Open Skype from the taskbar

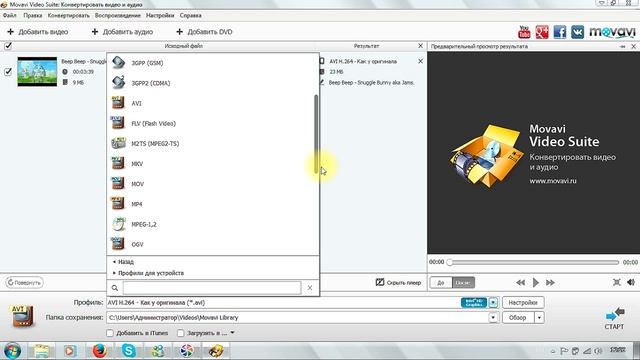click(x=129, y=351)
